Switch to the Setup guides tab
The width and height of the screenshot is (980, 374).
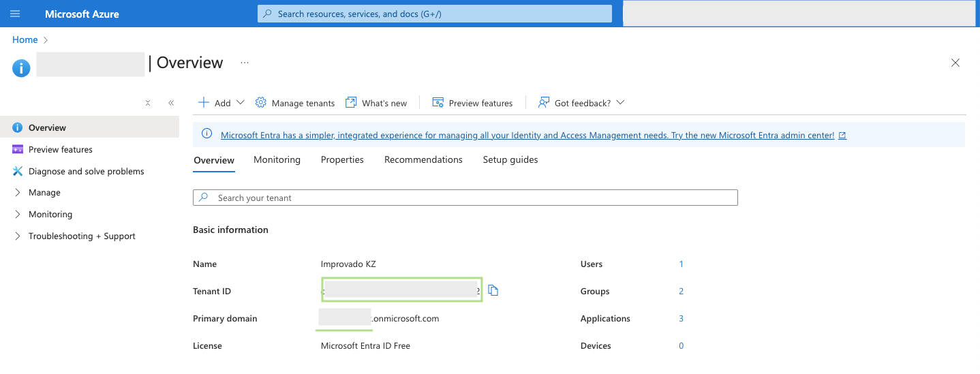pyautogui.click(x=510, y=159)
